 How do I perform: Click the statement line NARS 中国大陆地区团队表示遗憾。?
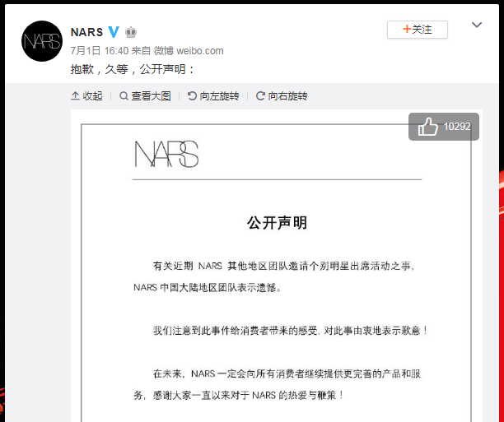pos(208,287)
